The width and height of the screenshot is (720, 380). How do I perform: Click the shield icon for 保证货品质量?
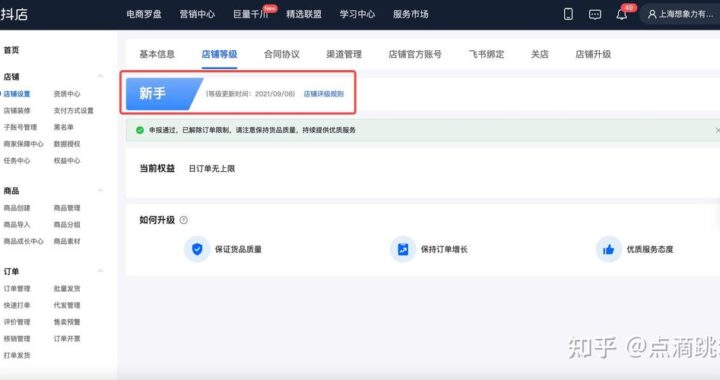[x=197, y=249]
